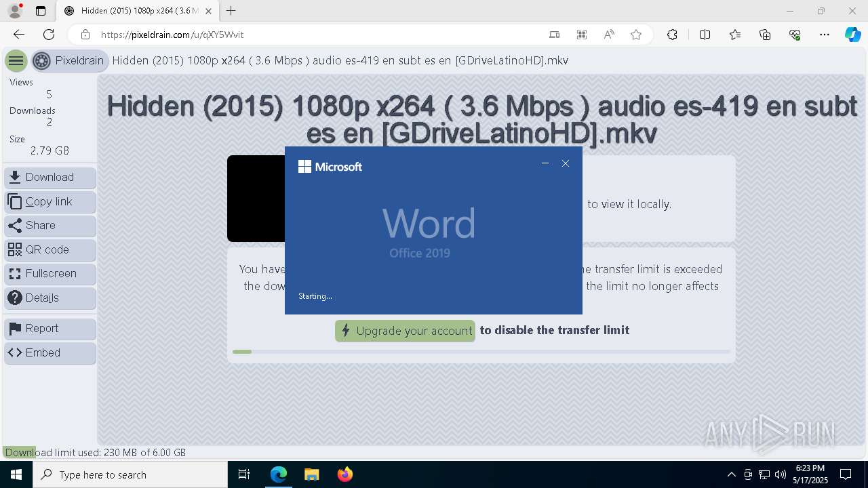Open the Extensions puzzle icon
Viewport: 868px width, 488px height.
672,35
